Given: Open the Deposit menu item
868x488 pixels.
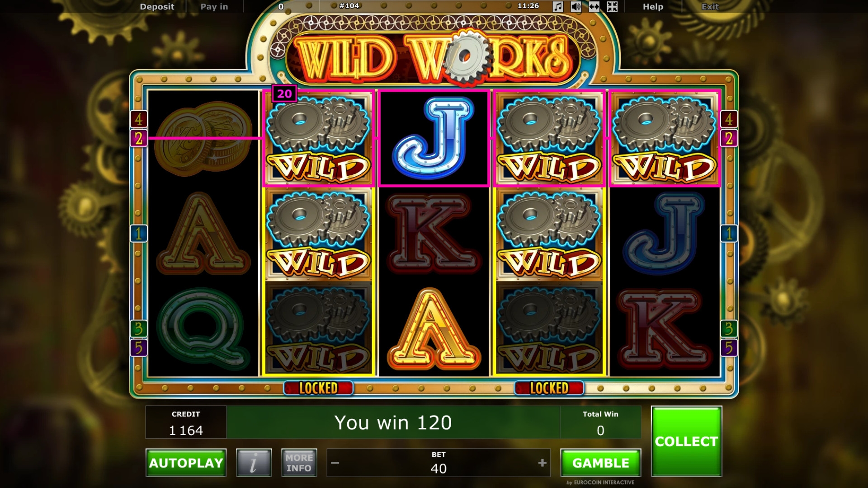Looking at the screenshot, I should tap(157, 6).
